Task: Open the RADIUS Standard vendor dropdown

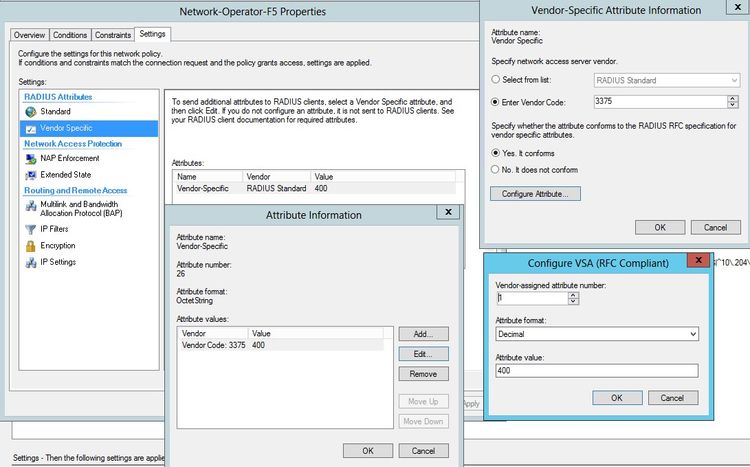Action: [667, 80]
